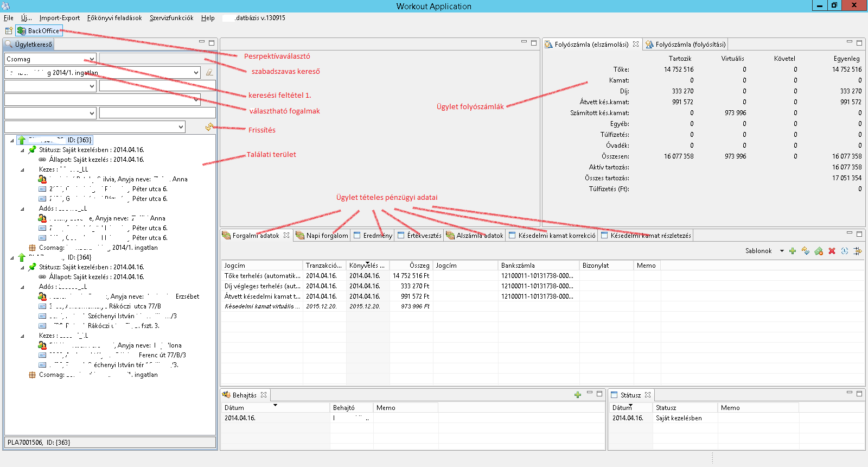Open the Szervizfunkciók menu
868x467 pixels.
171,18
